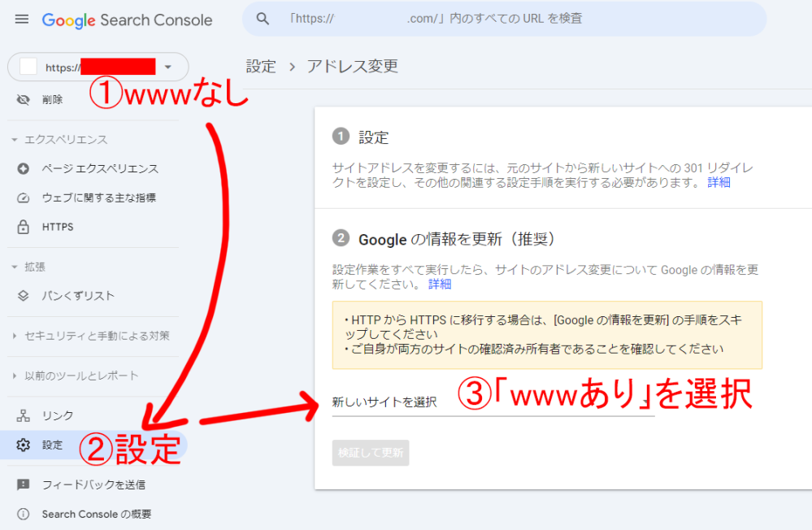Click the step 2 number badge

pos(341,238)
